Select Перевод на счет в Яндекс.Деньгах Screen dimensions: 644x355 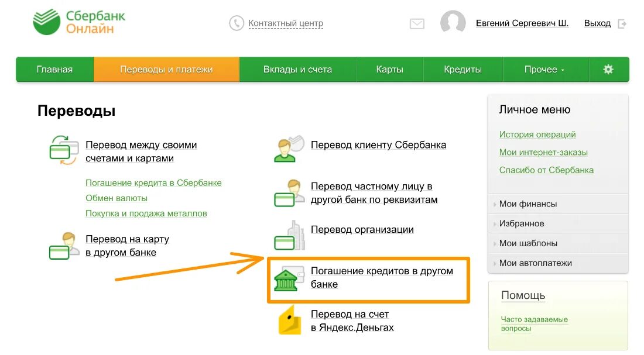(x=352, y=320)
